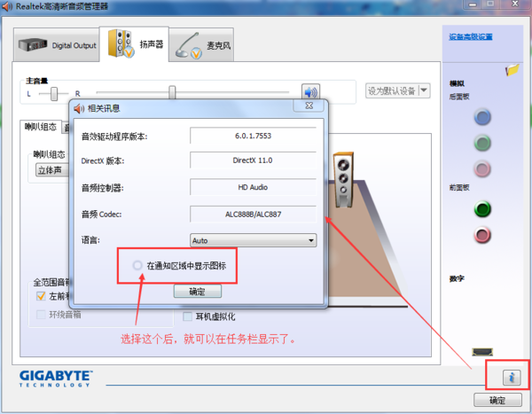
Task: Open the information "i" button
Action: (x=512, y=377)
